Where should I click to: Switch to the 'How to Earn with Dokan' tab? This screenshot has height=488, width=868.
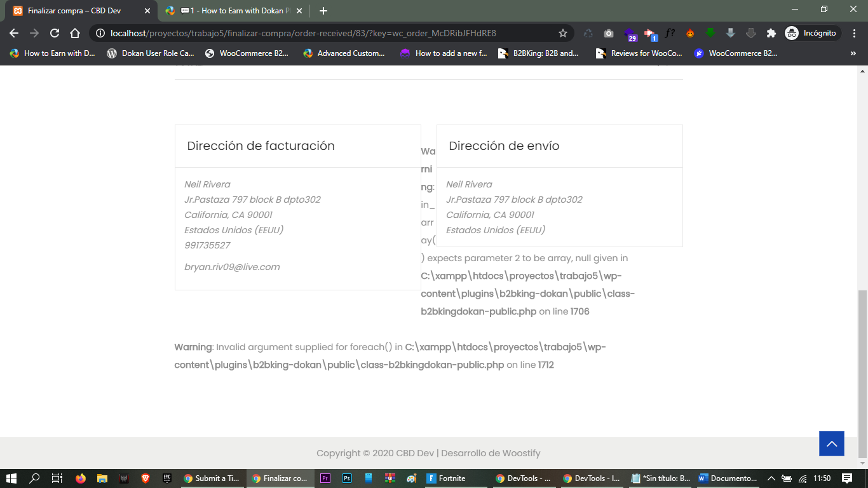click(232, 11)
